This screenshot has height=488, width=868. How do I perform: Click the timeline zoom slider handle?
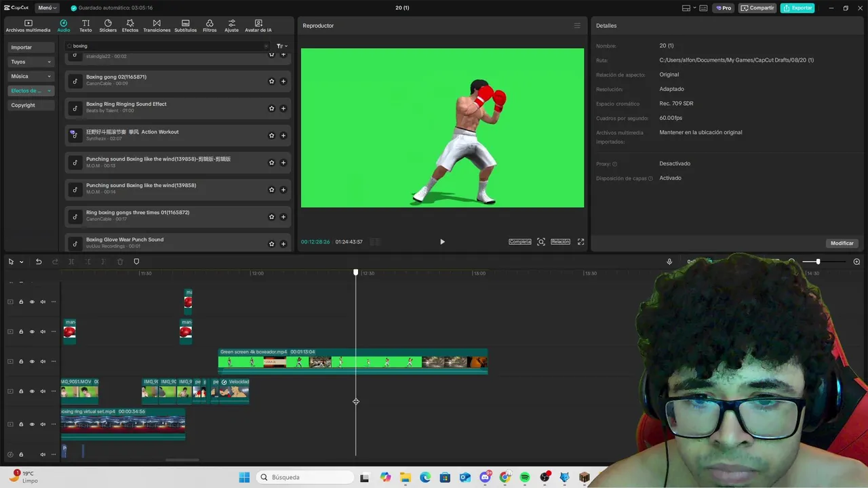[x=818, y=262]
